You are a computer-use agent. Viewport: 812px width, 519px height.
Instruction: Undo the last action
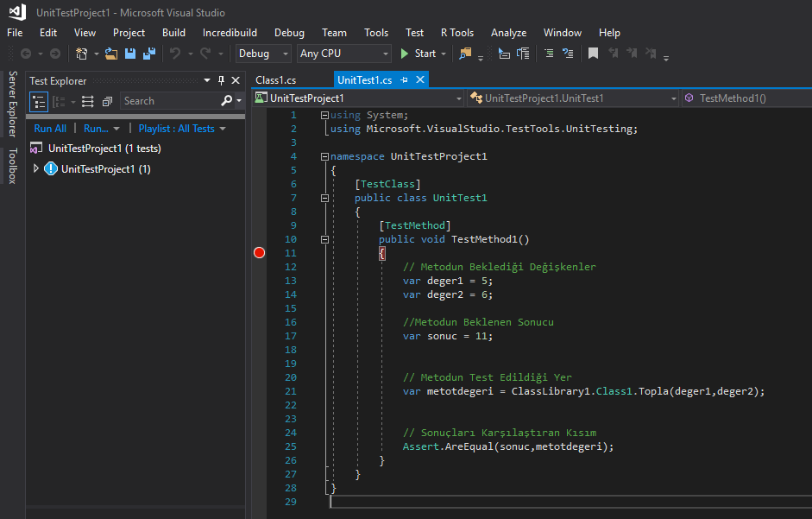(175, 54)
